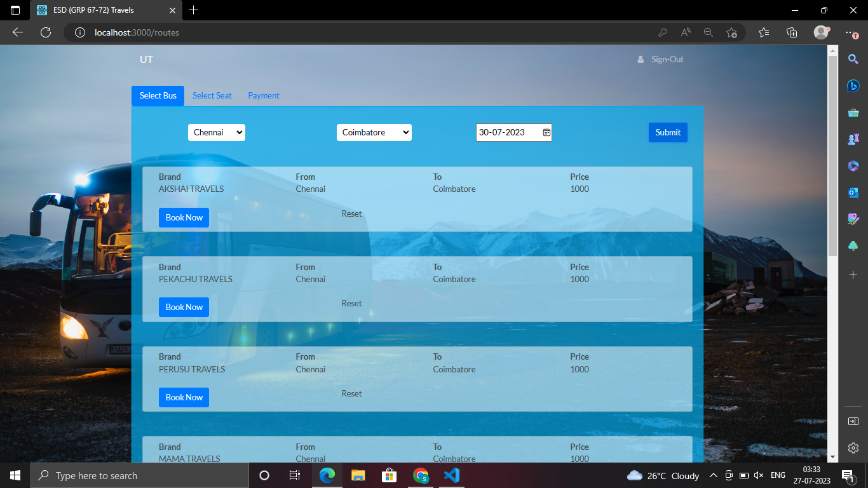Add this page to favorites

(x=731, y=32)
